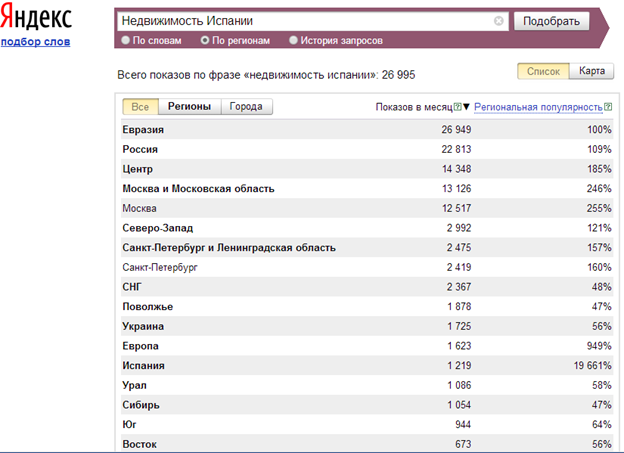Screen dimensions: 624x453
Task: Click Санкт-Петербург и Ленинградская область row
Action: pyautogui.click(x=367, y=248)
